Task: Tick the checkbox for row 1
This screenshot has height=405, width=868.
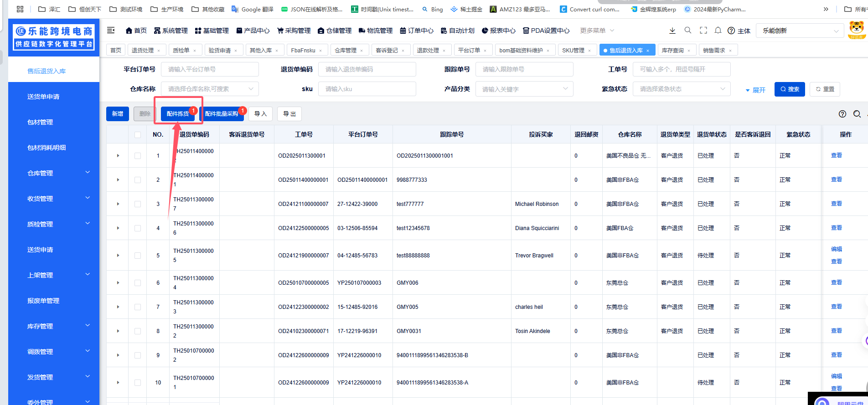Action: pyautogui.click(x=138, y=156)
